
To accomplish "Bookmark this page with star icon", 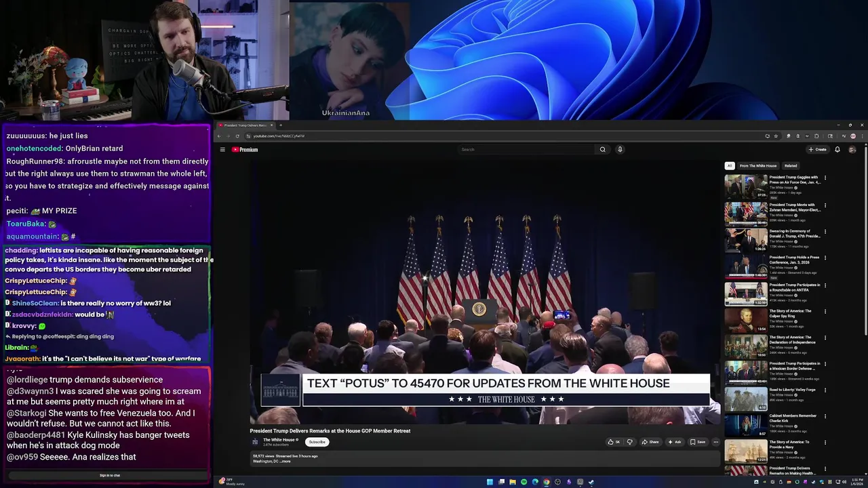I will [776, 136].
